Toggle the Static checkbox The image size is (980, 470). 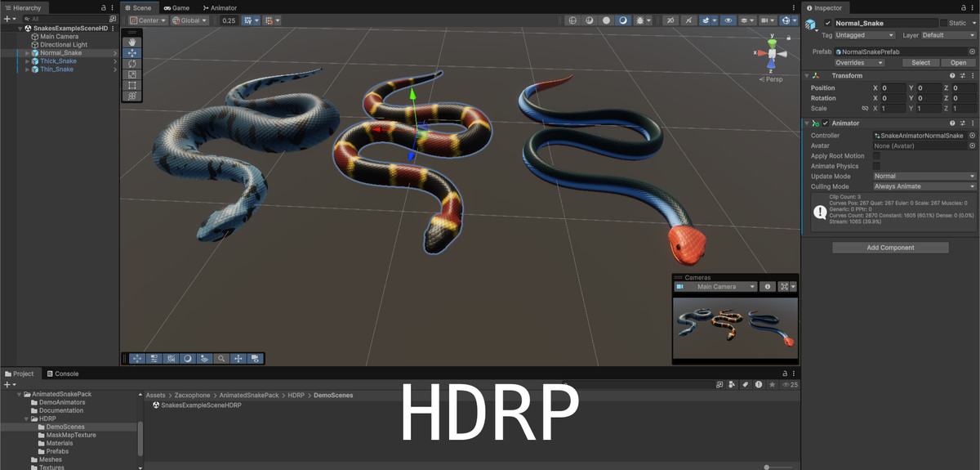(x=943, y=23)
